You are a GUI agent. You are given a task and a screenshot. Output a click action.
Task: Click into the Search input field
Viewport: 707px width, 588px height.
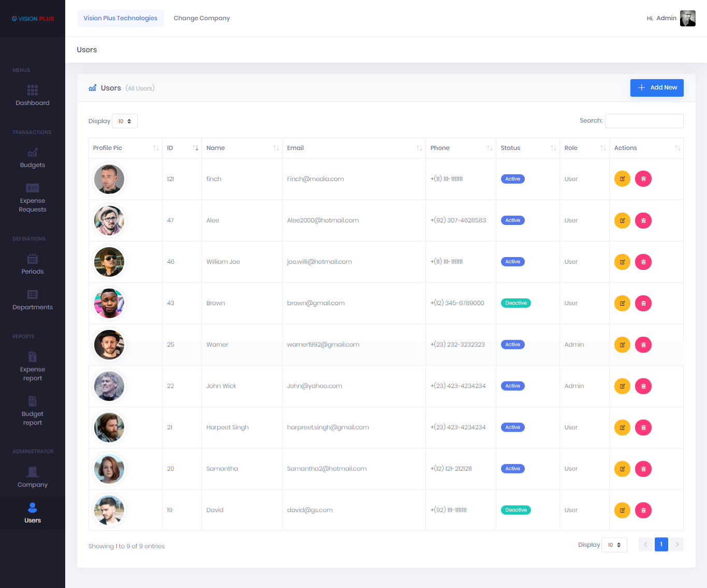[x=644, y=121]
